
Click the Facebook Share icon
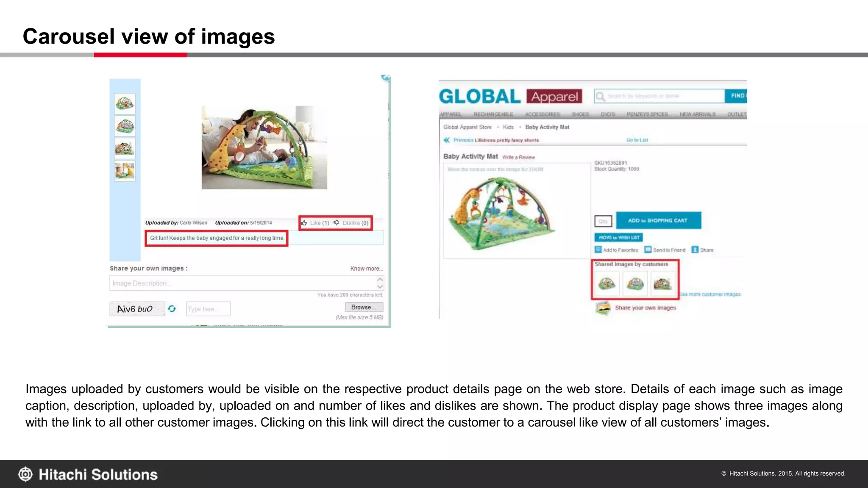[695, 250]
